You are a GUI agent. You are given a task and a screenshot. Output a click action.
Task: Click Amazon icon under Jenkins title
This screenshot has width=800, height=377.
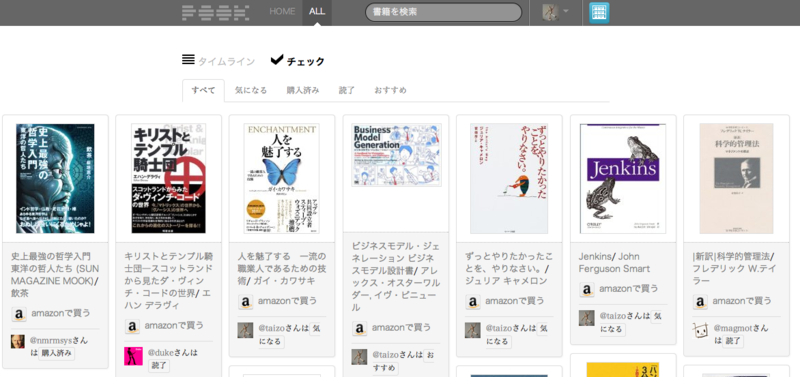click(x=587, y=289)
